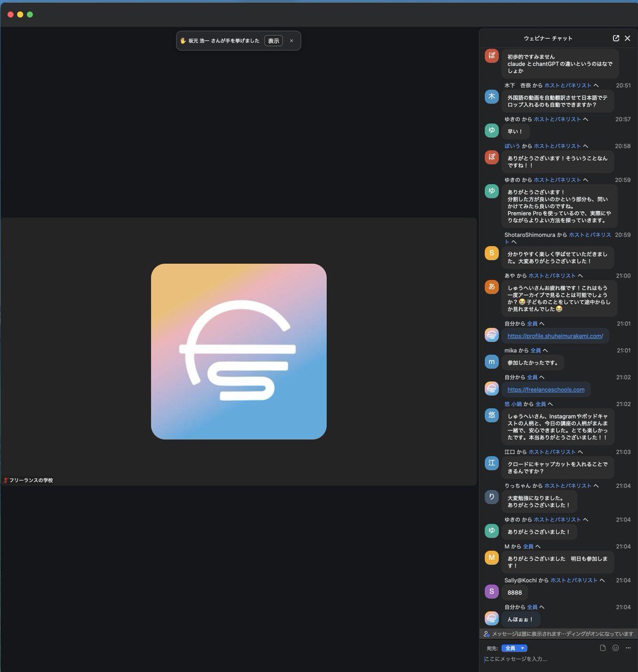
Task: Open the emoji picker in chat
Action: tap(616, 648)
